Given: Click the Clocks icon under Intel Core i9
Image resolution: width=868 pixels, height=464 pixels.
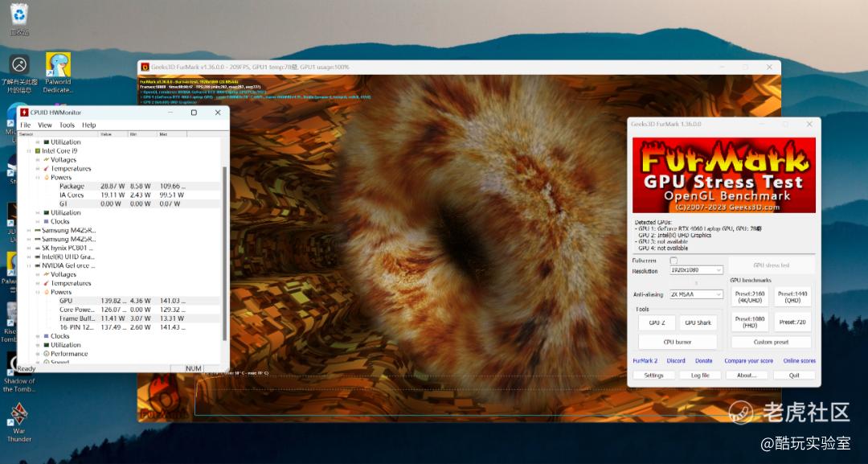Looking at the screenshot, I should click(47, 221).
